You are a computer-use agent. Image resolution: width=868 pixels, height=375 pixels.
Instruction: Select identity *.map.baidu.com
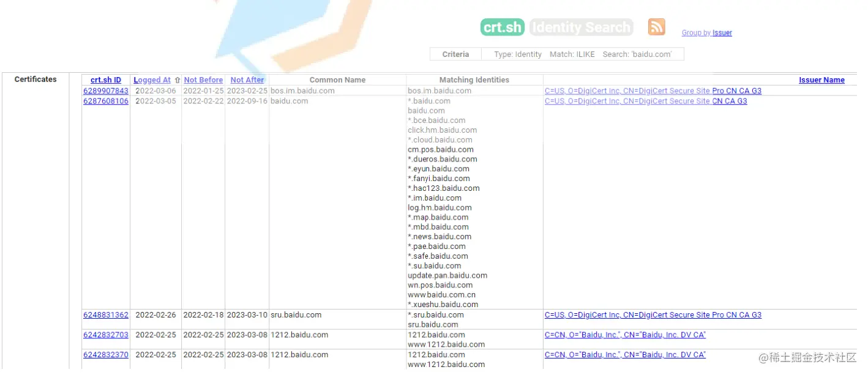click(x=438, y=218)
